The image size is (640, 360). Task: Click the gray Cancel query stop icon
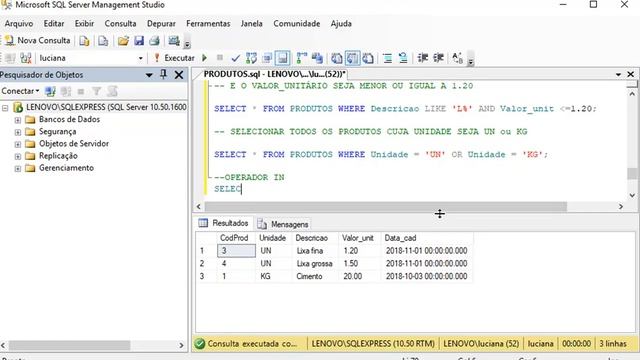coord(220,58)
